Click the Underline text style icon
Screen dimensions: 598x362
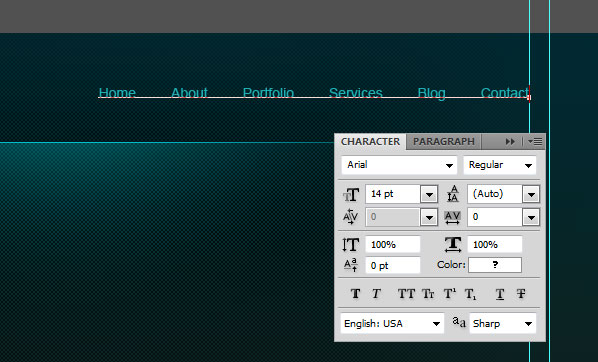click(500, 294)
